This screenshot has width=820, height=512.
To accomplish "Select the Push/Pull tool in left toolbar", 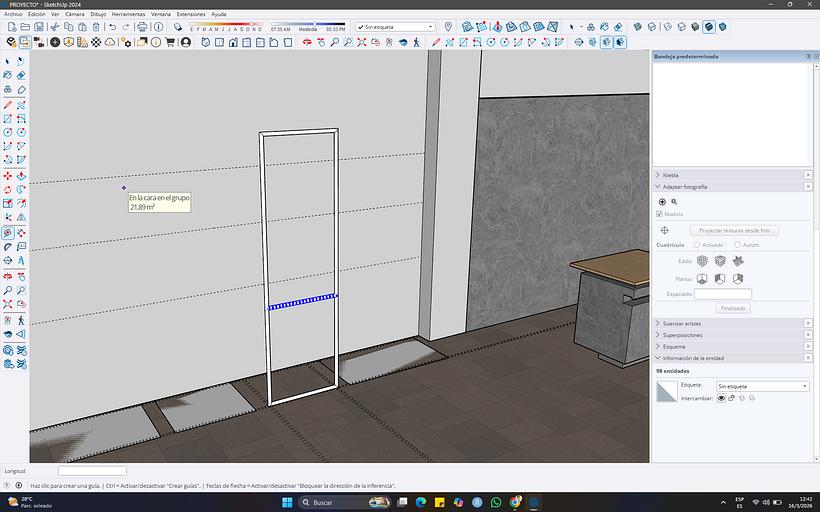I will pos(21,176).
